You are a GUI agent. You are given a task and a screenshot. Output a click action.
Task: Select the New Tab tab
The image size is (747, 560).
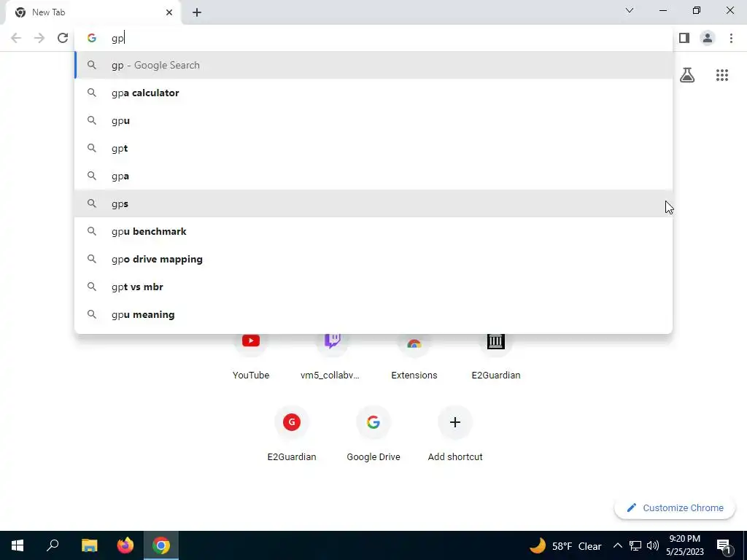[93, 12]
